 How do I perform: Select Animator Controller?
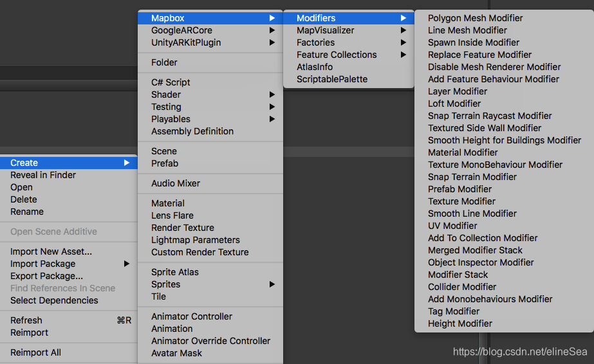pos(210,316)
